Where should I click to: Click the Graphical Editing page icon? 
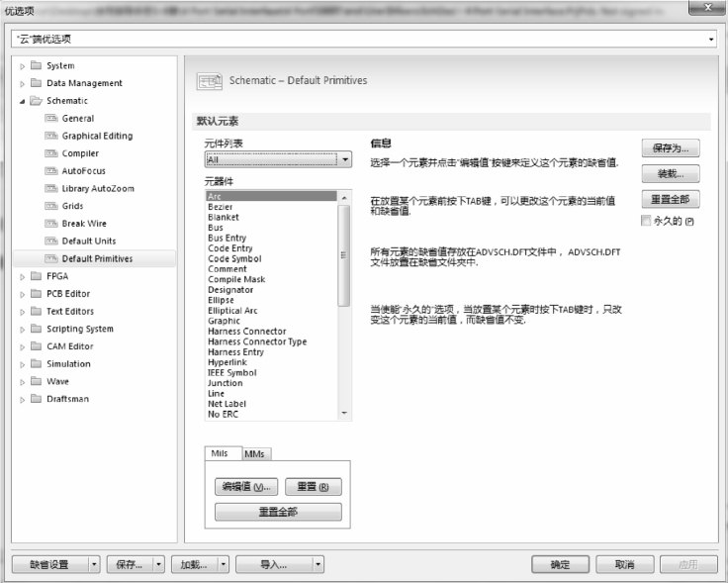point(52,137)
